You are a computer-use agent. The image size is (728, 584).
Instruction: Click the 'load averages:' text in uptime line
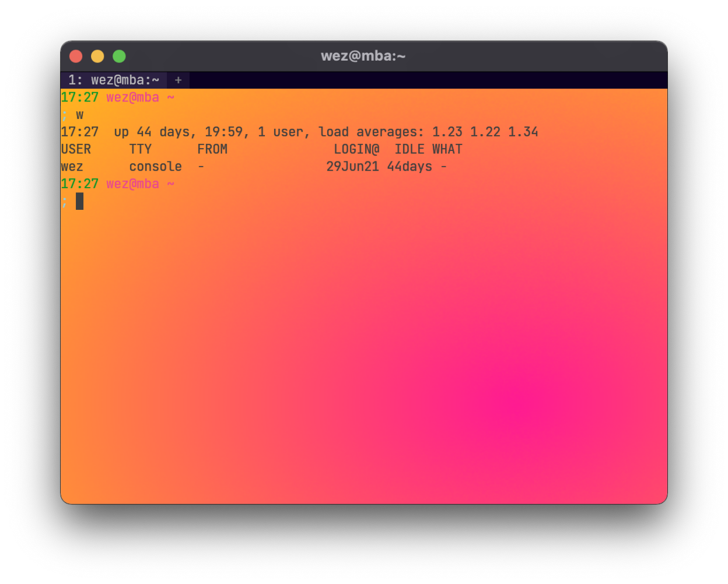pyautogui.click(x=371, y=132)
